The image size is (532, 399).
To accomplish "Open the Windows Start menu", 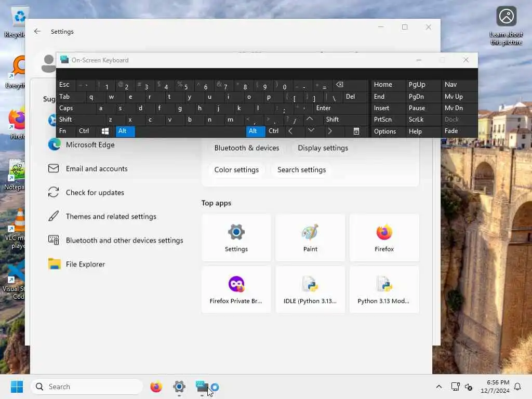I will point(17,387).
